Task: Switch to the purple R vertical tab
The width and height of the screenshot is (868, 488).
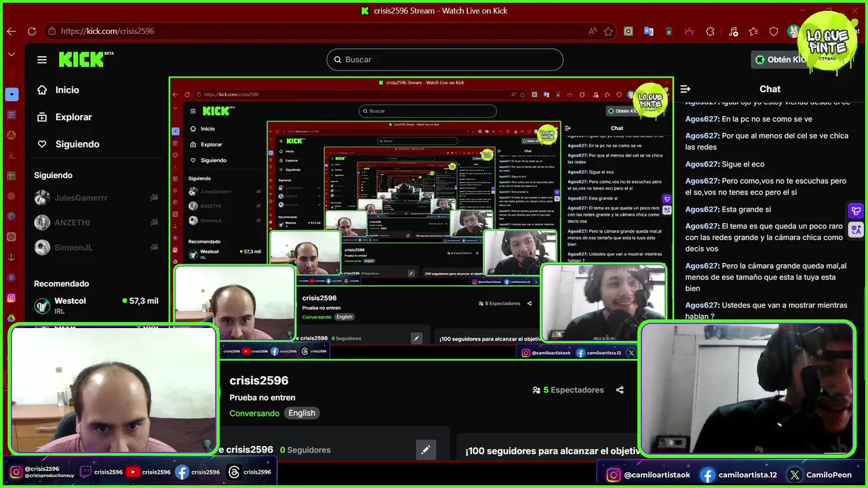Action: click(x=12, y=277)
